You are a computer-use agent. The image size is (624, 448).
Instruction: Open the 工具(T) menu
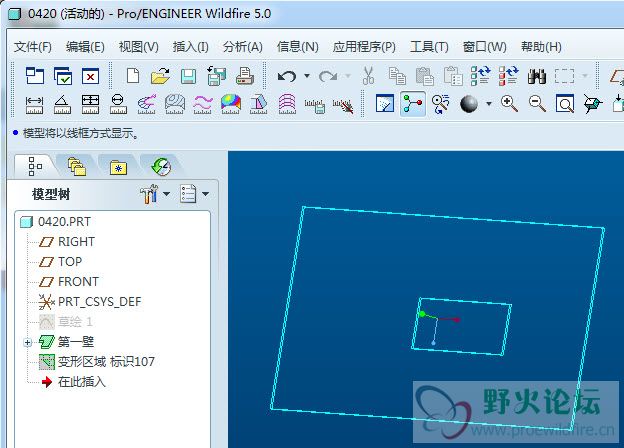(x=429, y=47)
